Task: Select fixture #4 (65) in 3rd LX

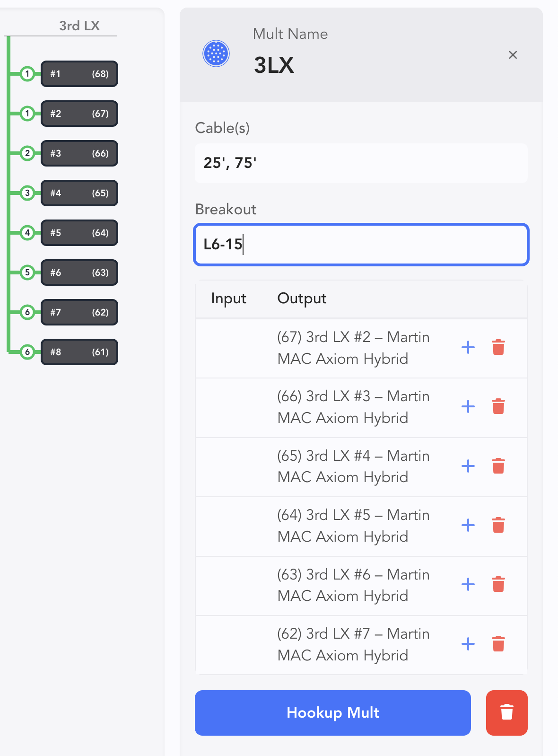Action: point(79,193)
